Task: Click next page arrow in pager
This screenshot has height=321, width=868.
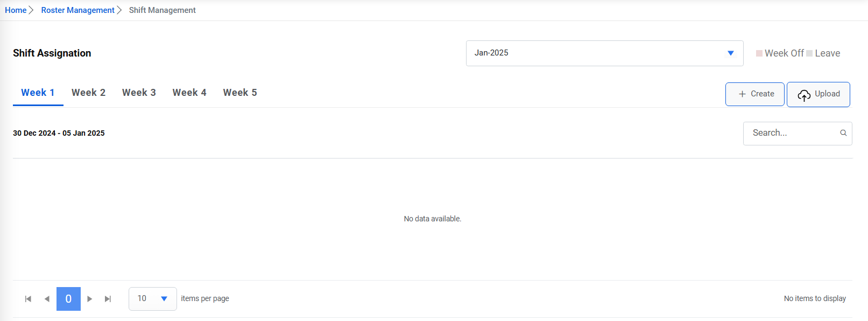Action: [90, 299]
